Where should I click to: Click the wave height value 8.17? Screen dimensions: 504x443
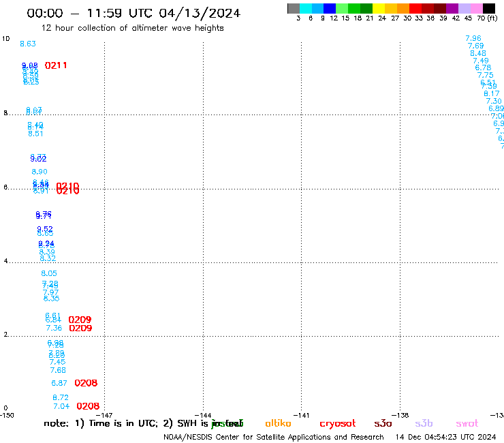(x=492, y=94)
